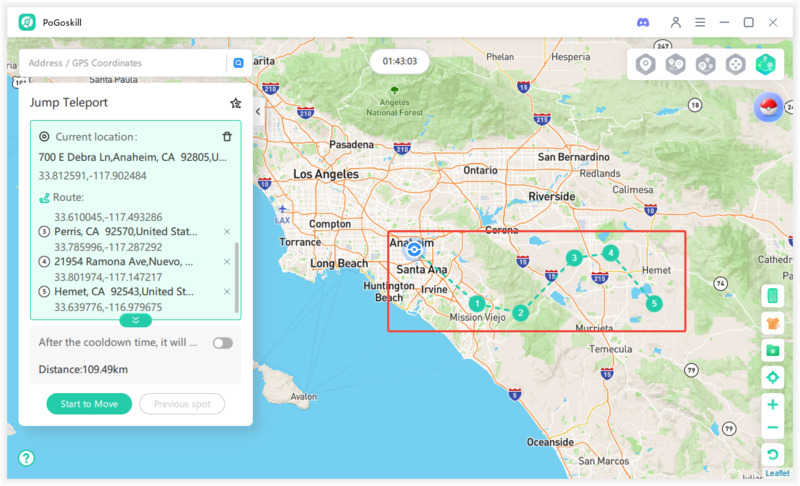Zoom in the map with plus button
The image size is (800, 486).
tap(772, 406)
